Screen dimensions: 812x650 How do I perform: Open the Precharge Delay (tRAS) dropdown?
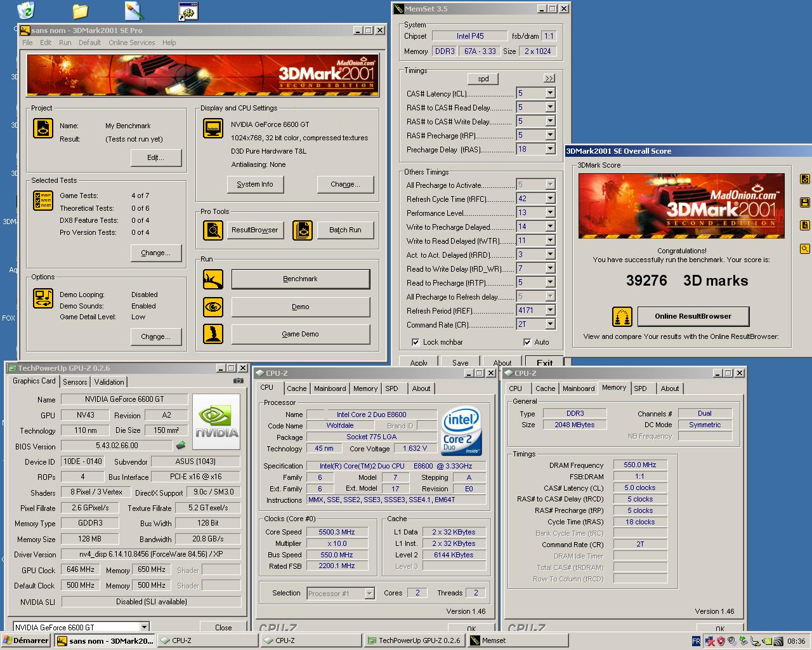[x=550, y=149]
